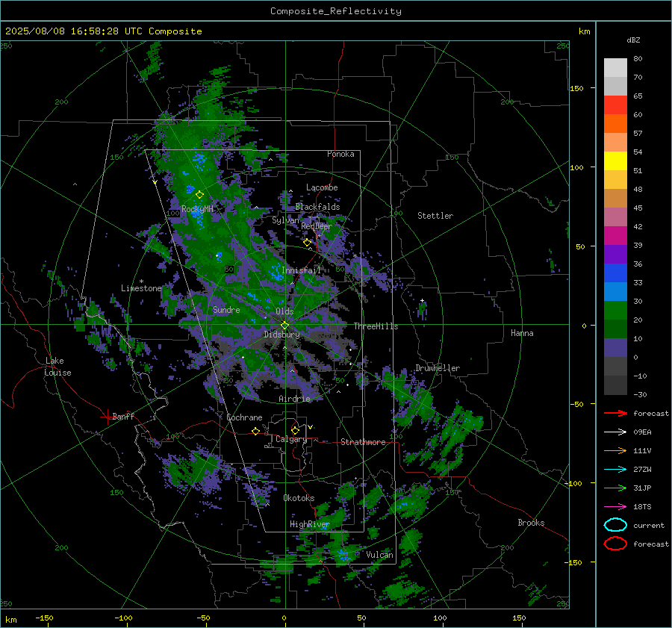
Task: Click the HighRiver town label
Action: point(310,524)
